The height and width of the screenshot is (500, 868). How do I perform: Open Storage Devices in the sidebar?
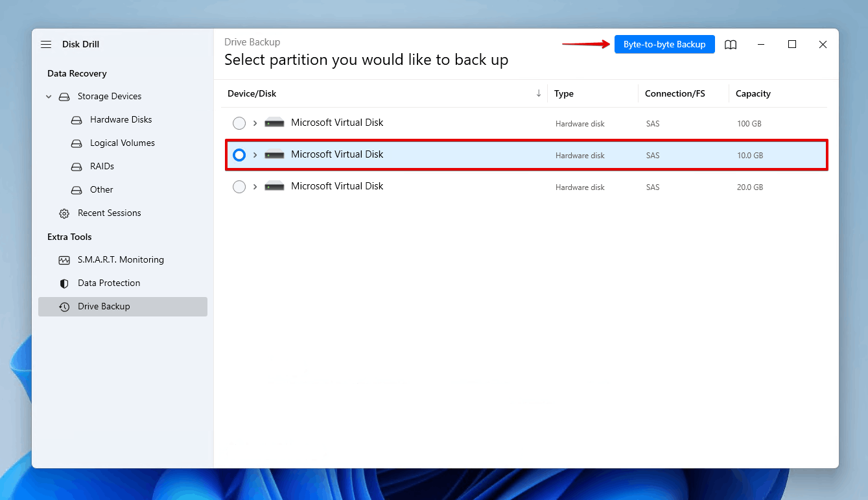[x=110, y=96]
